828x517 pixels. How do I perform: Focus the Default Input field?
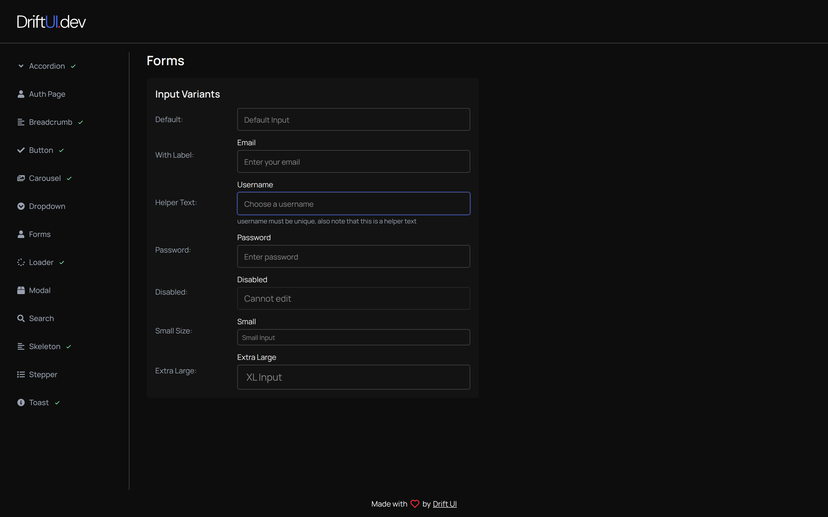pos(353,119)
